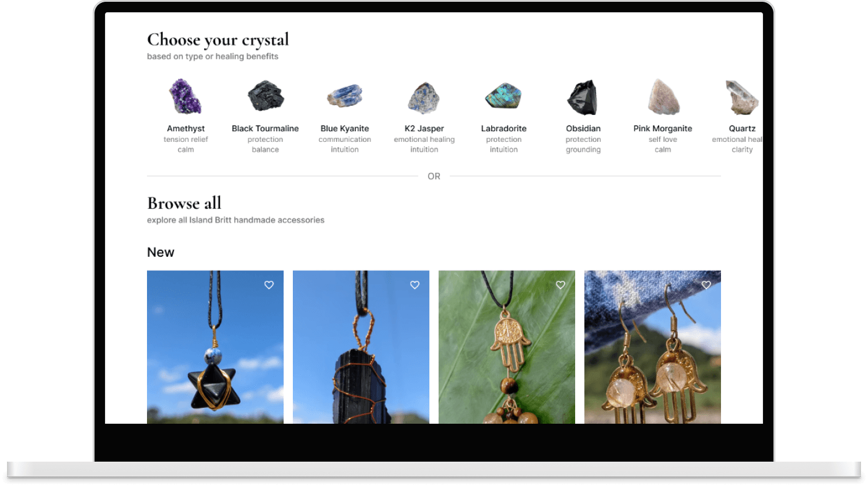The width and height of the screenshot is (868, 485).
Task: Open the Amethyst text label
Action: [x=185, y=128]
